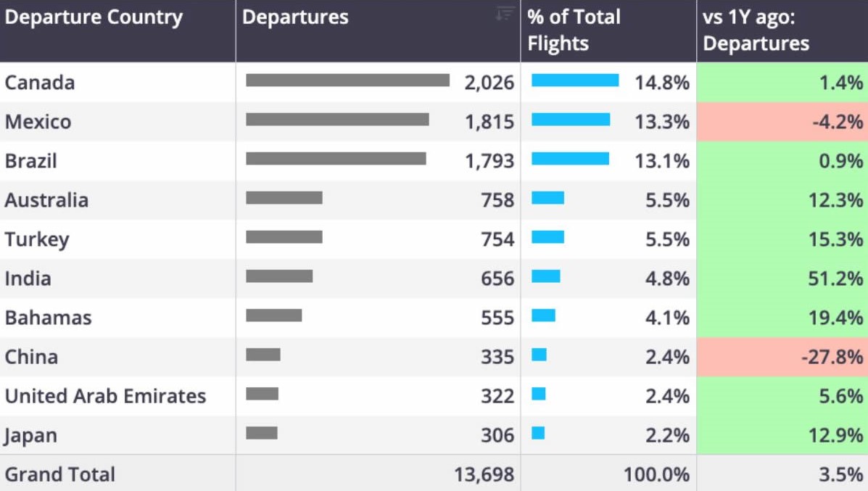This screenshot has width=868, height=491.
Task: Select the Canada row label
Action: pyautogui.click(x=40, y=83)
